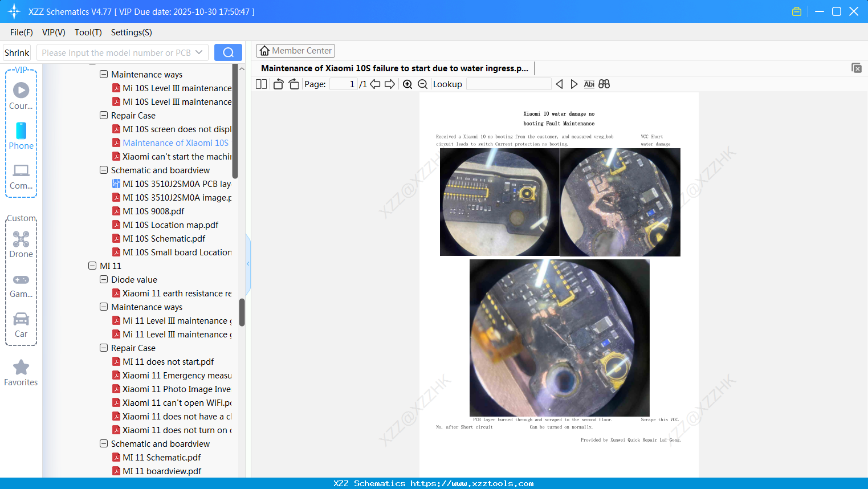
Task: Open Xiaomi 11 earth resistance file
Action: click(172, 294)
